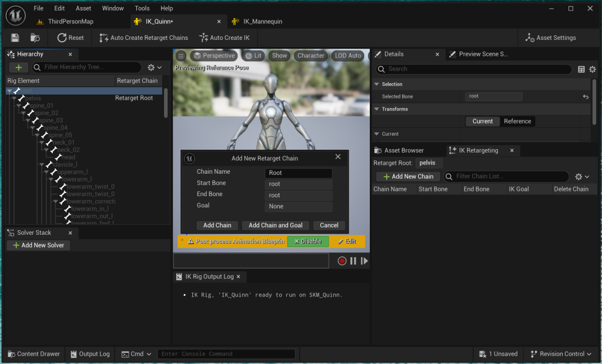
Task: Collapse the Current subsection
Action: [x=377, y=134]
